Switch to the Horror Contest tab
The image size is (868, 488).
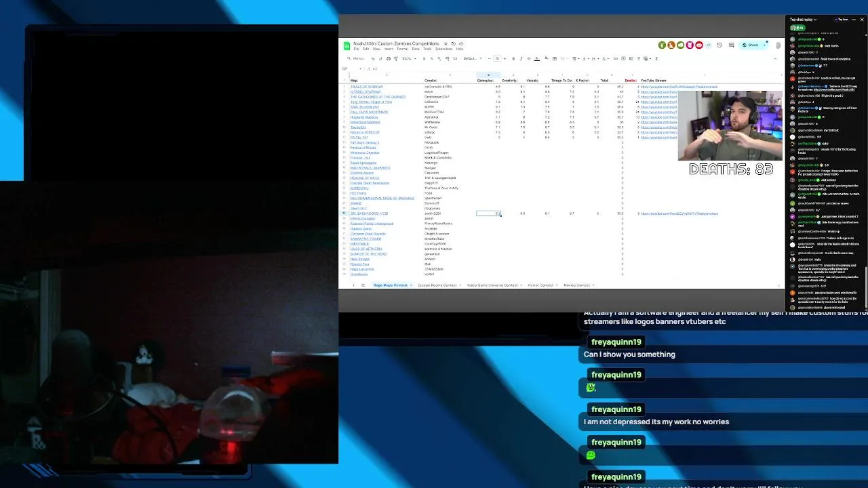[540, 285]
